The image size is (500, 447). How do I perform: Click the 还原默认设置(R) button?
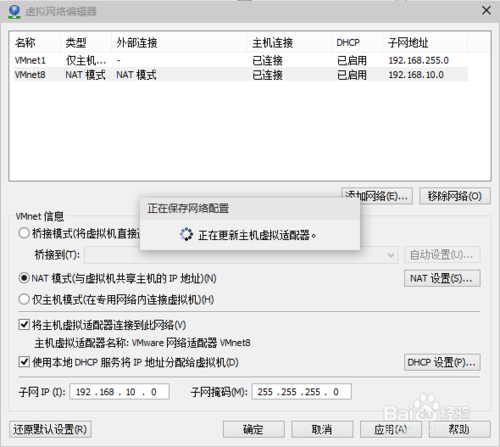pos(50,429)
